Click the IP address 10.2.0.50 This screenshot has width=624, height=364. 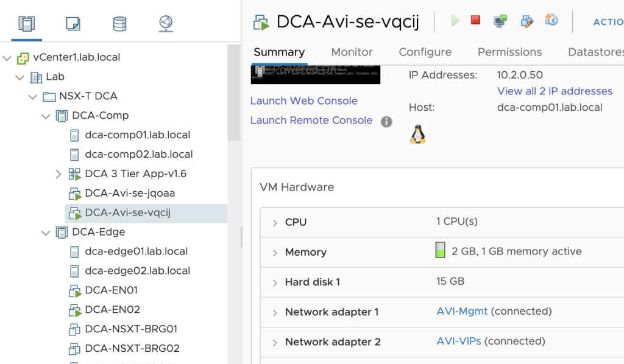520,75
